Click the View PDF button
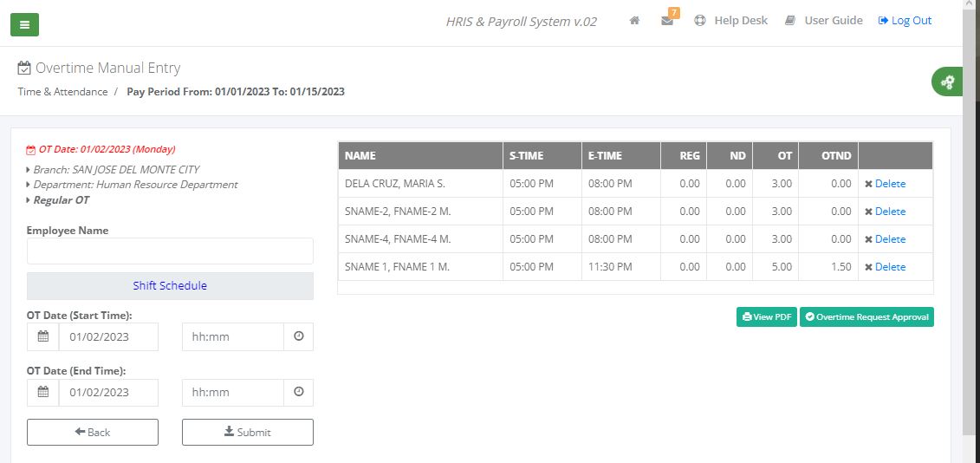The height and width of the screenshot is (463, 980). (x=766, y=317)
